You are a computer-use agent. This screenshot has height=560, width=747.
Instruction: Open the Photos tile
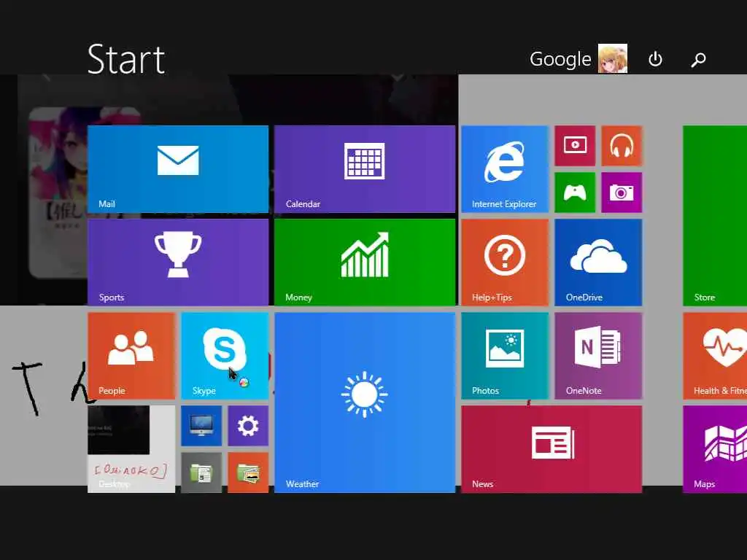[x=505, y=356]
